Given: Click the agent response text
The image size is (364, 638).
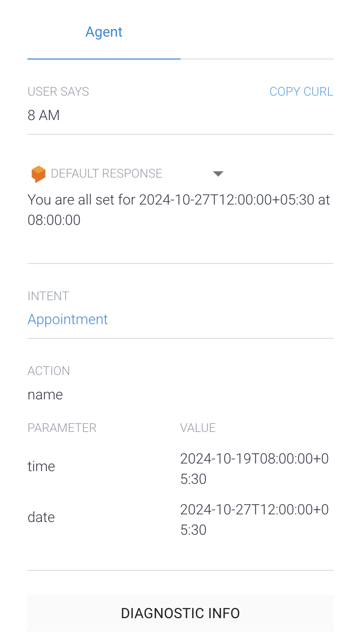Looking at the screenshot, I should pos(179,209).
